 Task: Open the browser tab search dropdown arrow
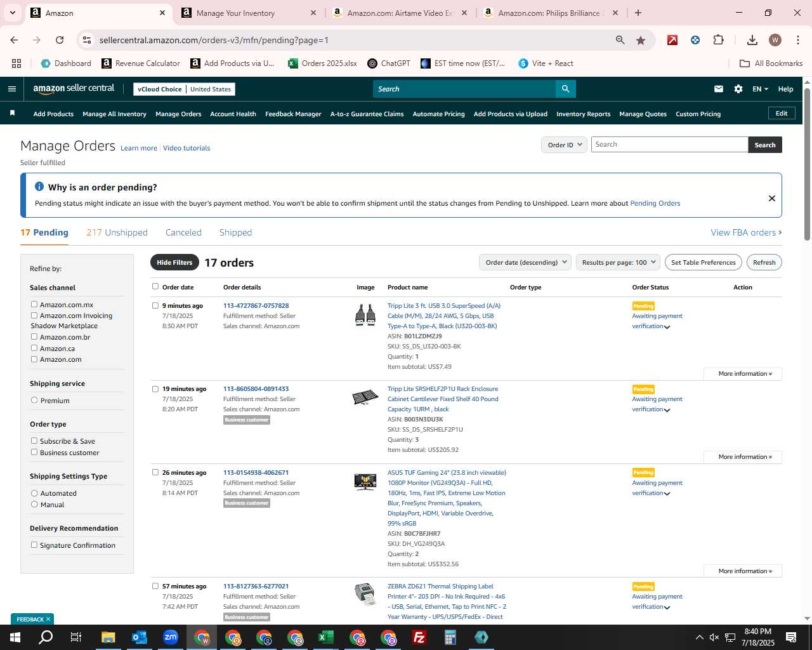pos(12,13)
